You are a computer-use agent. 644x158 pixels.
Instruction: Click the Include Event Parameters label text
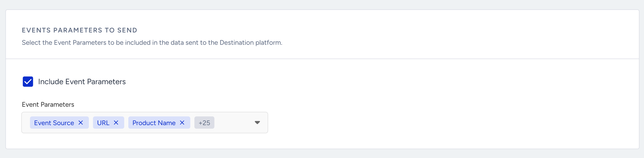coord(82,82)
